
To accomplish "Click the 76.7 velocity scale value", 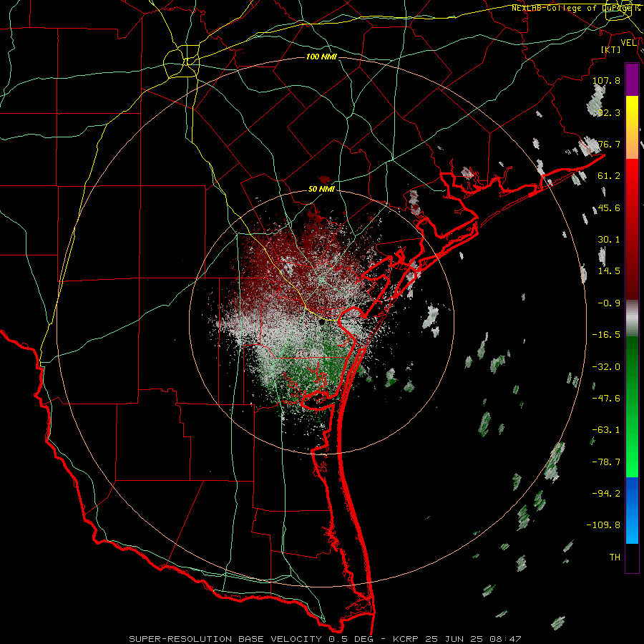I will (x=609, y=144).
